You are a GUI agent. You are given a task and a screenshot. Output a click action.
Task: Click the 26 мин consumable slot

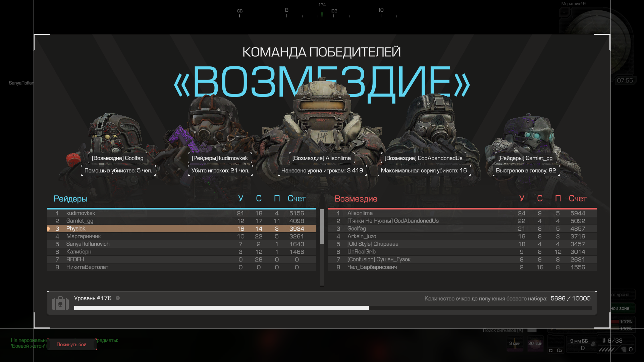[x=535, y=344]
